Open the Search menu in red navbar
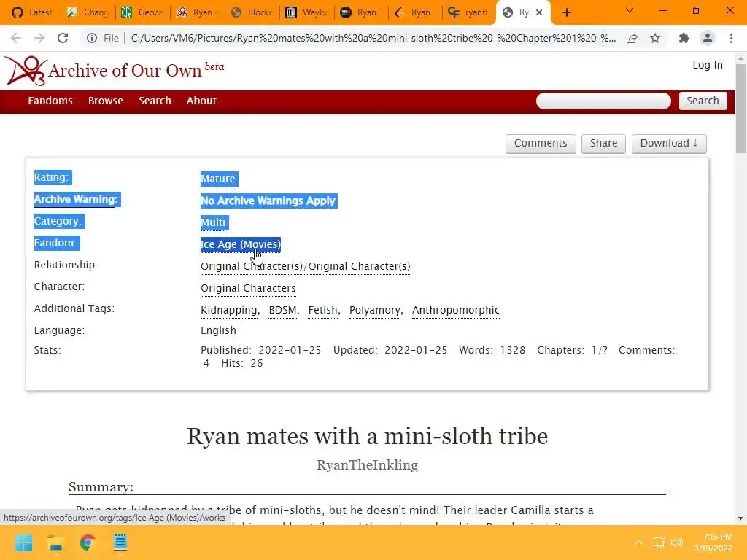The image size is (747, 560). (x=155, y=101)
